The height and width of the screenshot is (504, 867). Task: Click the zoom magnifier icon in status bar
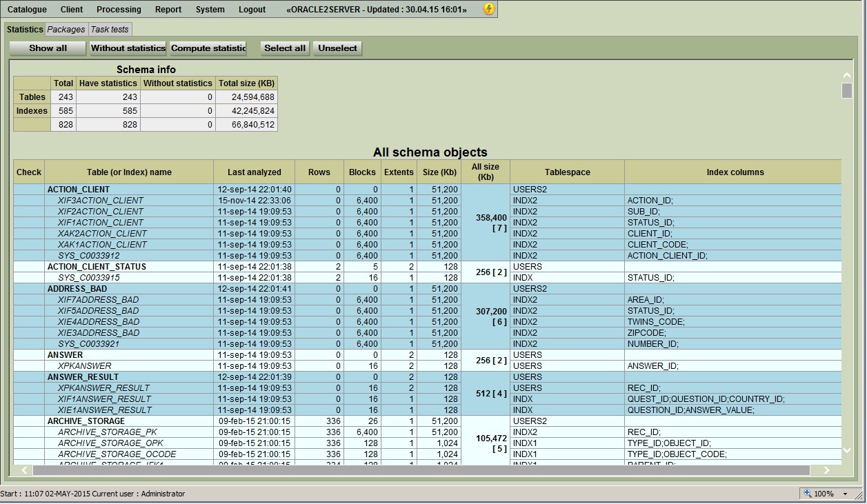808,494
